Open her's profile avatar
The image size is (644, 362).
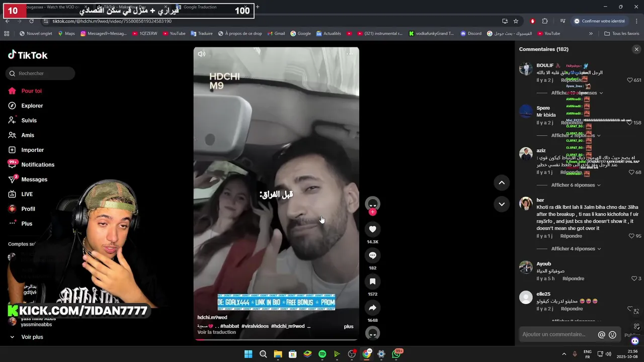(526, 204)
